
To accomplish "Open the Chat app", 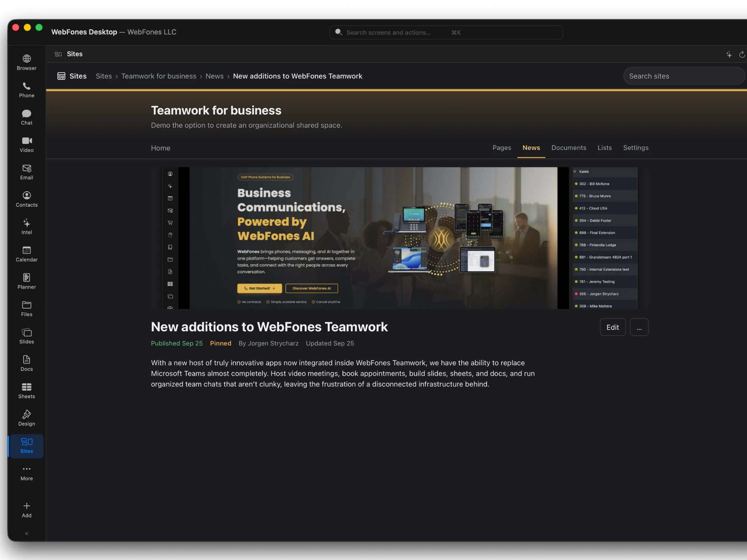I will [27, 117].
